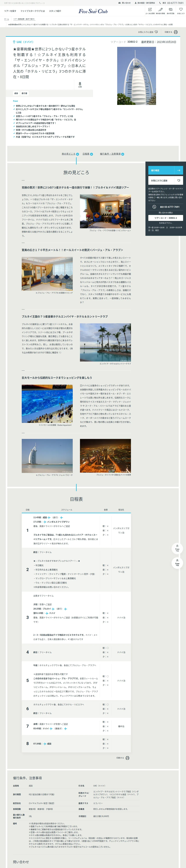This screenshot has width=186, height=868.
Task: Select the 直行便 tag
Action: [x=24, y=93]
